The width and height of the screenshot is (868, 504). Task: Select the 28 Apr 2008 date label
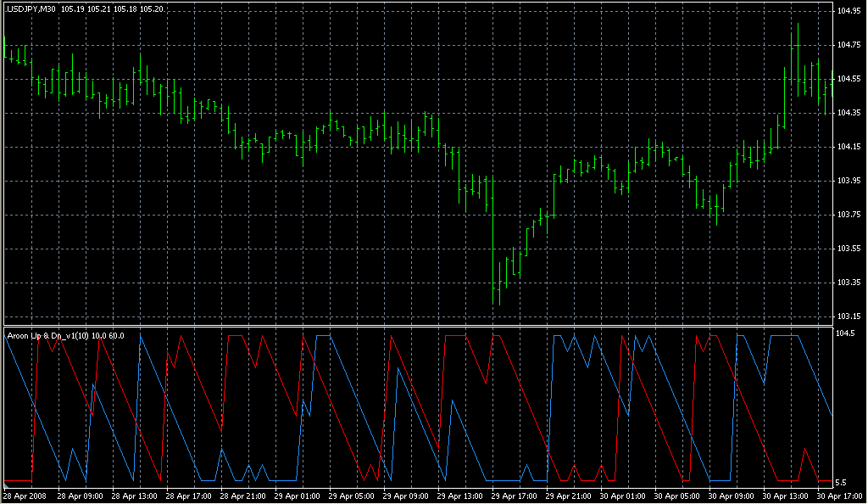24,496
